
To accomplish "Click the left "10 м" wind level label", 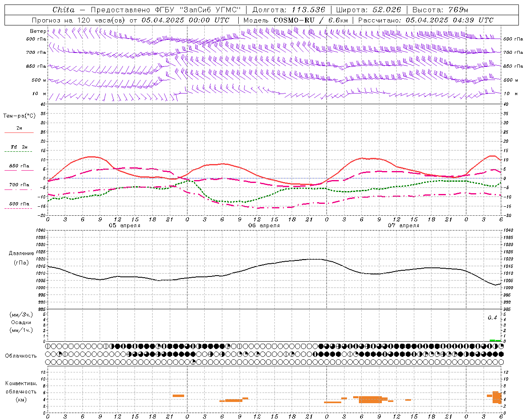I will coord(39,94).
